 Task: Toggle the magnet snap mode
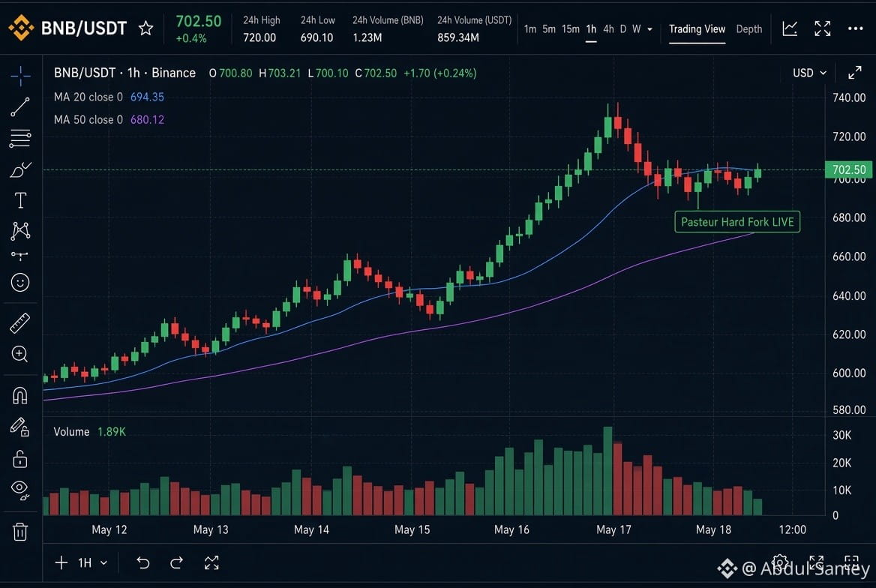coord(20,395)
